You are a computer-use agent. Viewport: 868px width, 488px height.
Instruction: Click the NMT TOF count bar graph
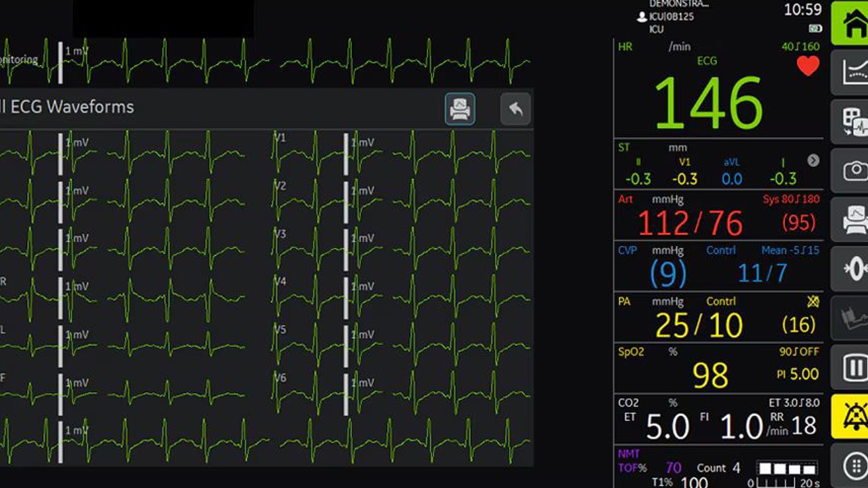pos(787,469)
